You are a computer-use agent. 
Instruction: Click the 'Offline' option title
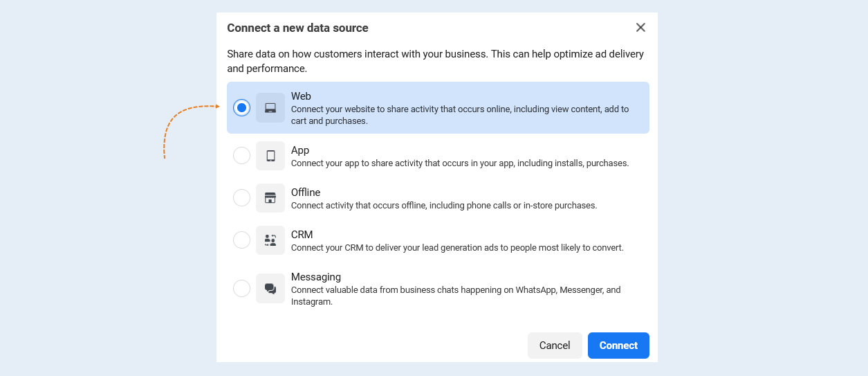[306, 193]
